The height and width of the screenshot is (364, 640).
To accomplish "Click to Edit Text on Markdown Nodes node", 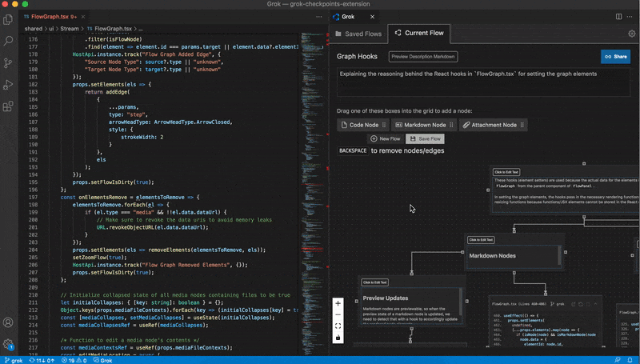I will tap(481, 240).
